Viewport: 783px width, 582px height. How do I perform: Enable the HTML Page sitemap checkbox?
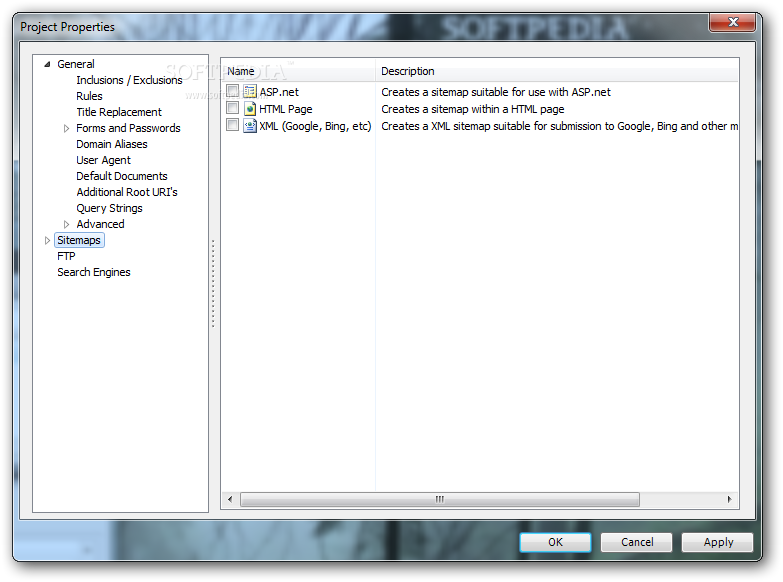pyautogui.click(x=232, y=108)
